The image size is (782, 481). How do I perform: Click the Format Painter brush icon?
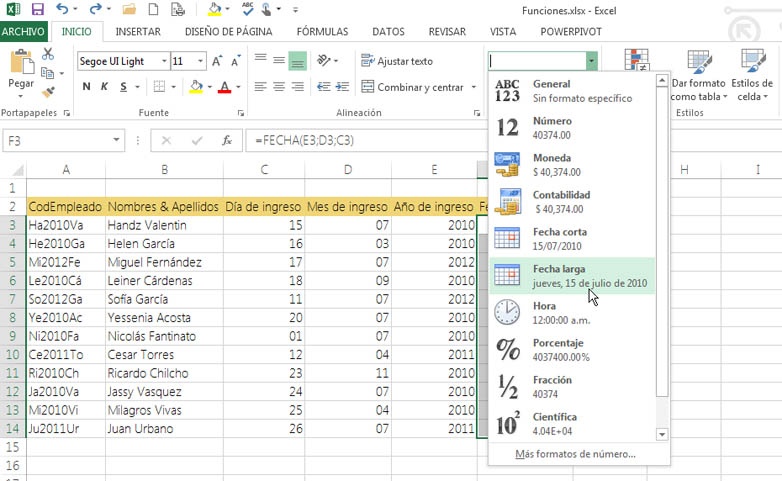pos(48,91)
